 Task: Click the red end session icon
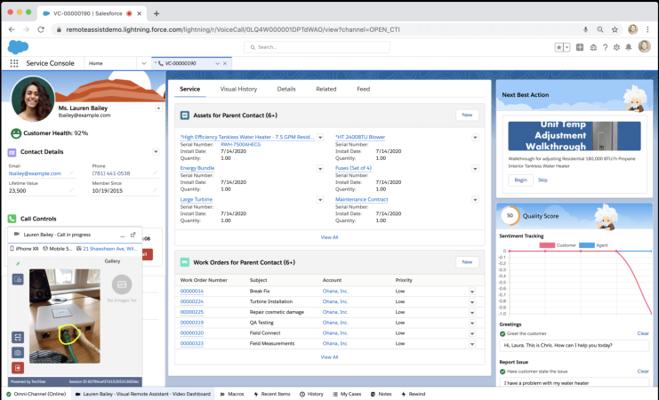[18, 368]
